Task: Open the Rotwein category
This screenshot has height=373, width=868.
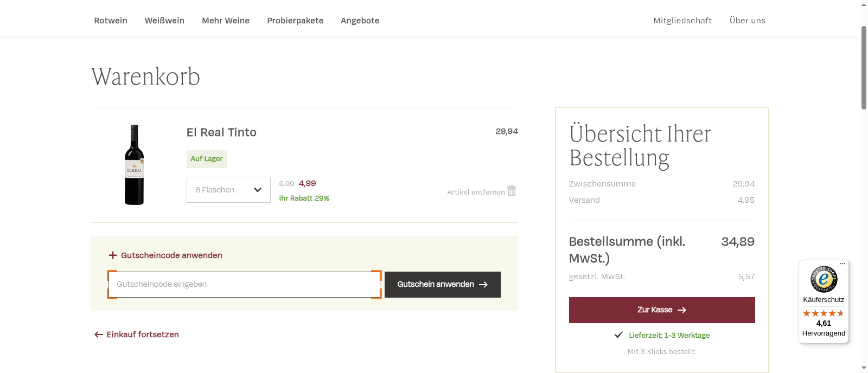Action: (x=110, y=21)
